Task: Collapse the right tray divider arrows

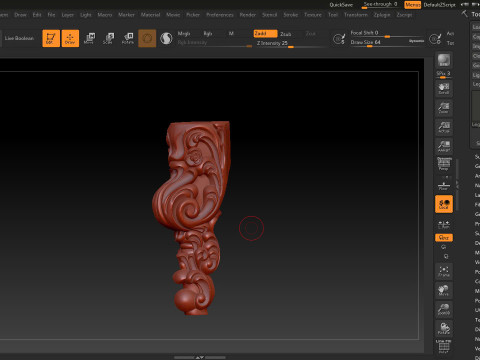Action: pos(457,185)
